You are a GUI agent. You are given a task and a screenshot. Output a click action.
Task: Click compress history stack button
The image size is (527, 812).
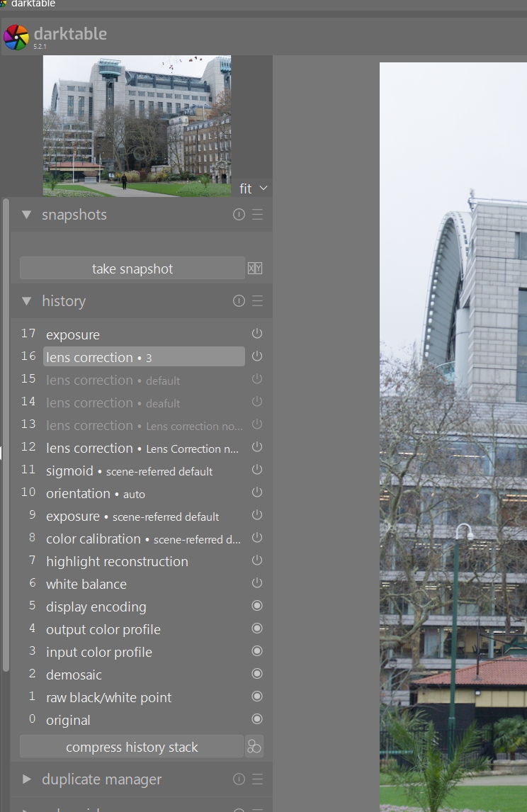pos(132,747)
